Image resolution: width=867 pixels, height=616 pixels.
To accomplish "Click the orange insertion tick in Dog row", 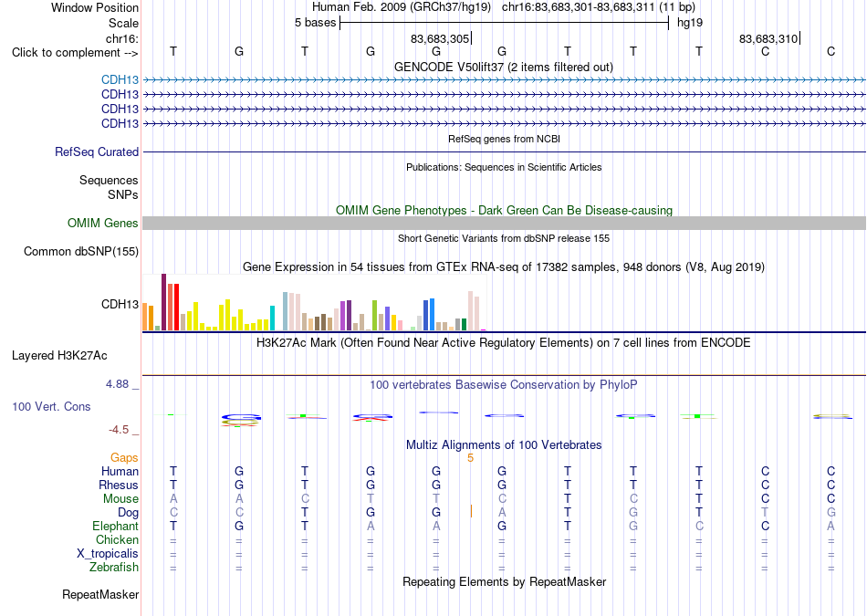I will 471,511.
